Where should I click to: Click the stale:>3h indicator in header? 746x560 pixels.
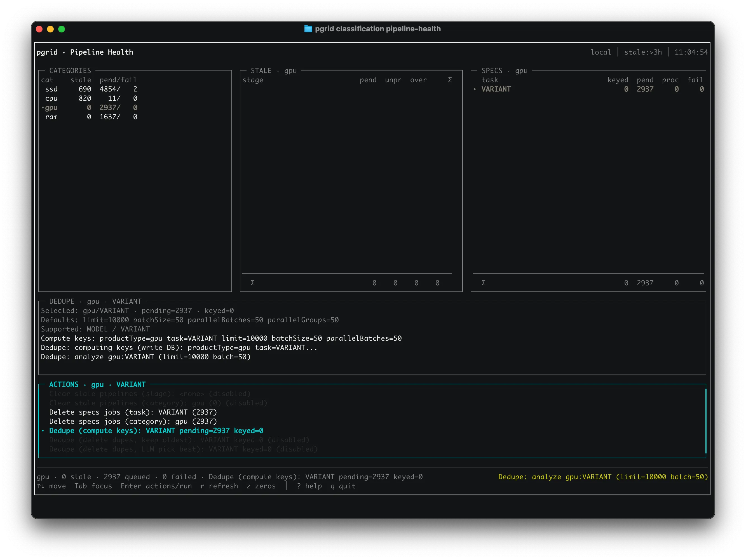tap(643, 52)
